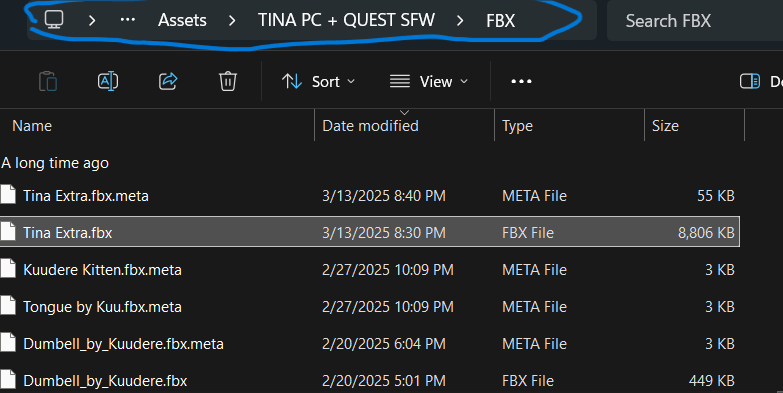Click file icon of Tongue by Kuu.fbx.meta

tap(7, 305)
